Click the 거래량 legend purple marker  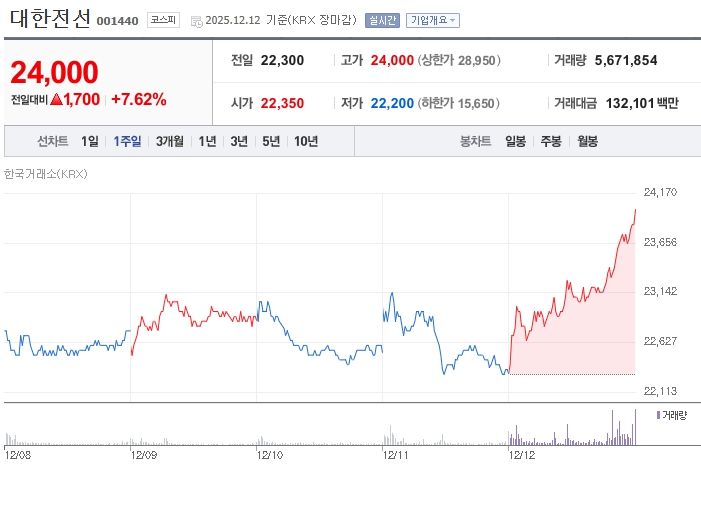(x=658, y=414)
